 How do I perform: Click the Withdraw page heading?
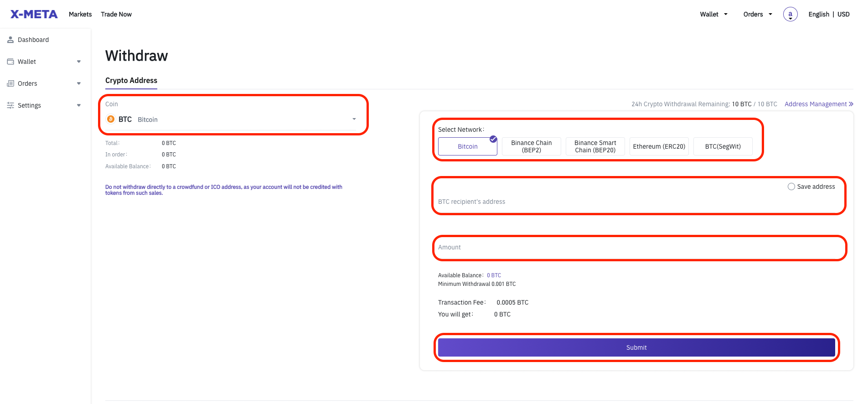pos(137,56)
